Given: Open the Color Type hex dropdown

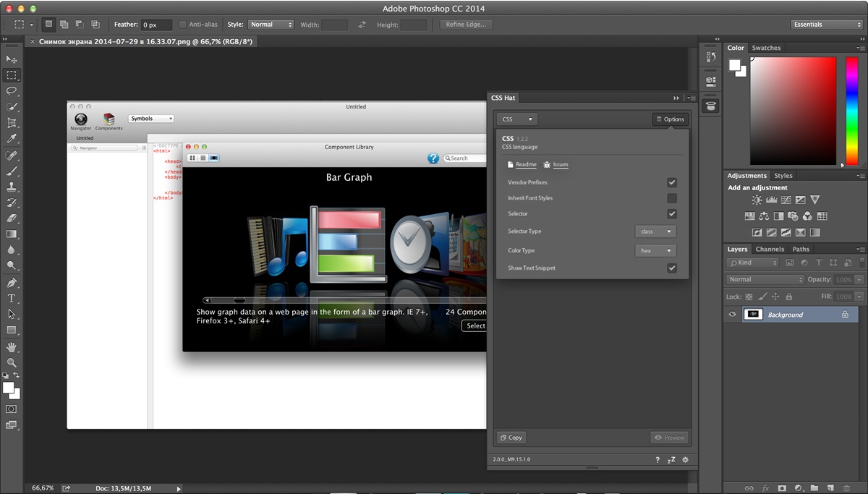Looking at the screenshot, I should click(x=655, y=251).
